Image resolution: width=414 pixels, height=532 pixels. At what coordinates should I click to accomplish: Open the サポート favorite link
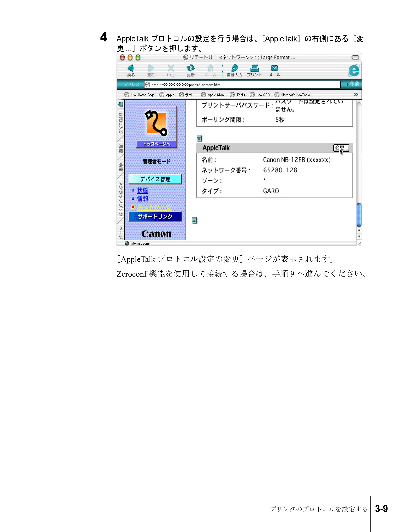pyautogui.click(x=188, y=95)
